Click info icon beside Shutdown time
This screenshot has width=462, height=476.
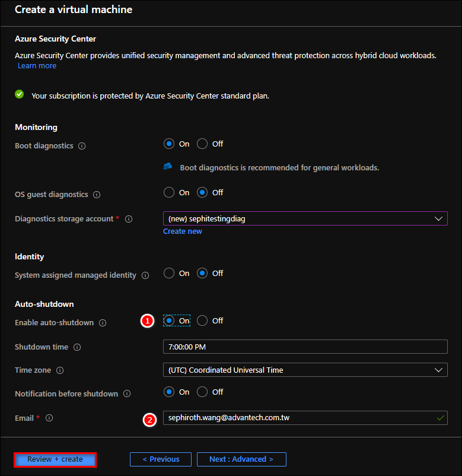click(x=77, y=347)
